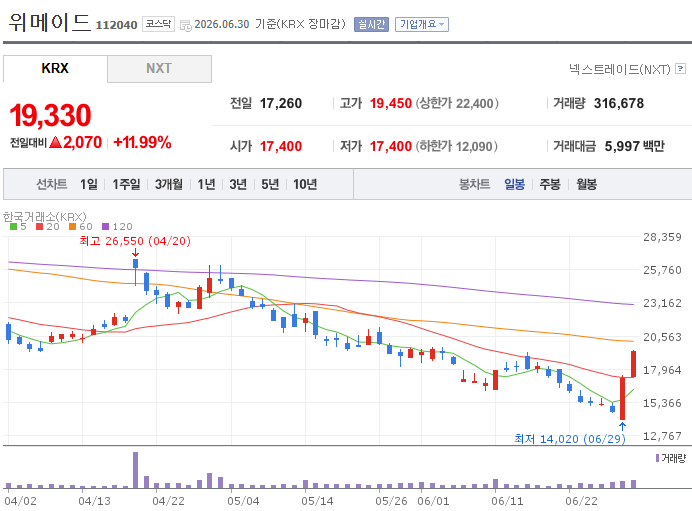
Task: Click the ▲2,070 change amount
Action: pyautogui.click(x=76, y=143)
